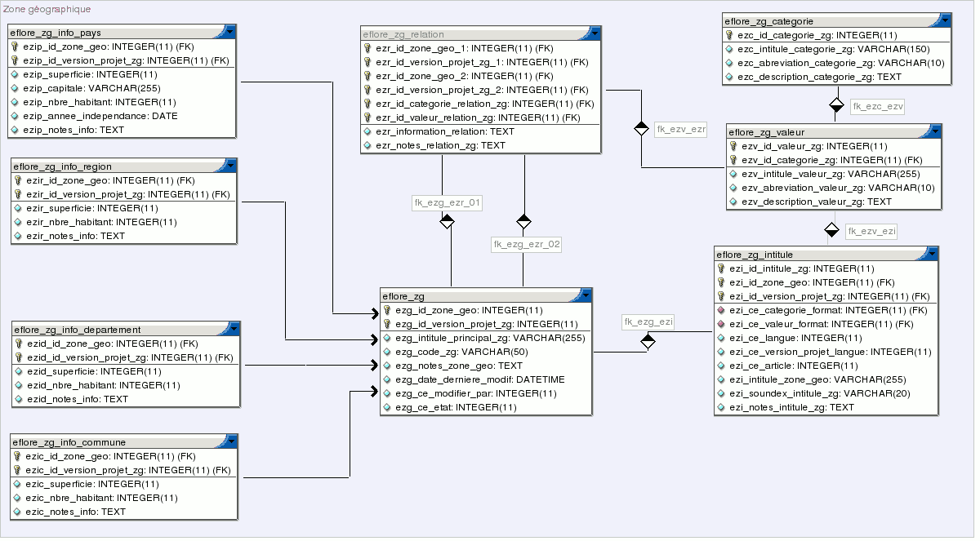Click relationship diamond marker above fk_ezg_ezr_02
Image resolution: width=980 pixels, height=541 pixels.
pos(523,220)
